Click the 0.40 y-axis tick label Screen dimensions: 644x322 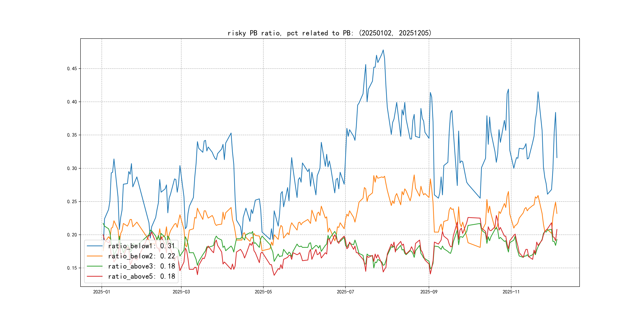pyautogui.click(x=72, y=102)
